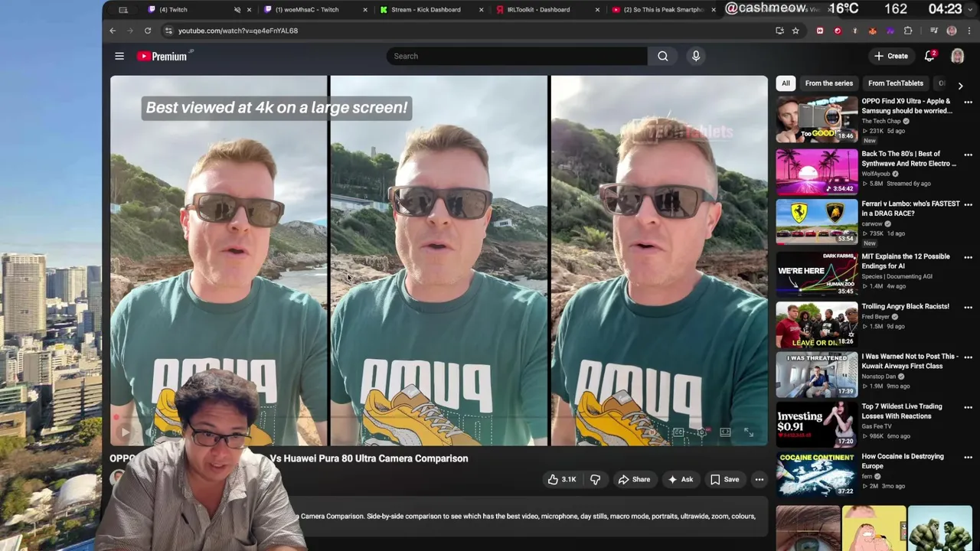This screenshot has height=551, width=980.
Task: Bookmark this page with the star icon
Action: (795, 31)
